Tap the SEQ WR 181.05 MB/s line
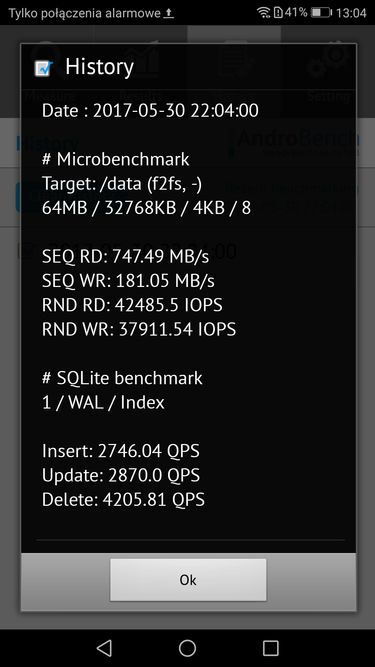Screen dimensions: 375x667 pyautogui.click(x=128, y=281)
